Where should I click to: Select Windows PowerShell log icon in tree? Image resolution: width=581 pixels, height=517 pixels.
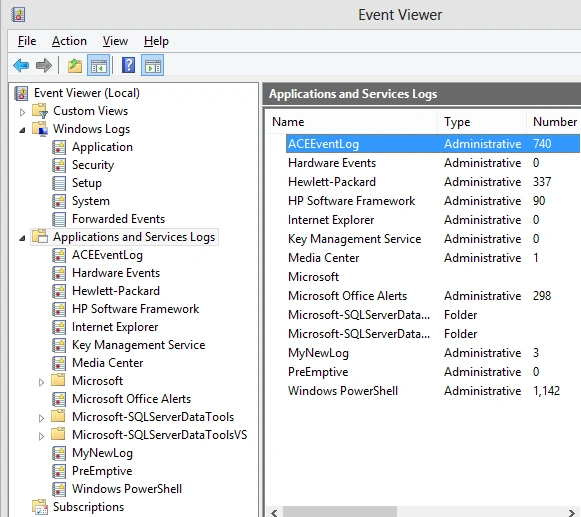click(x=59, y=489)
